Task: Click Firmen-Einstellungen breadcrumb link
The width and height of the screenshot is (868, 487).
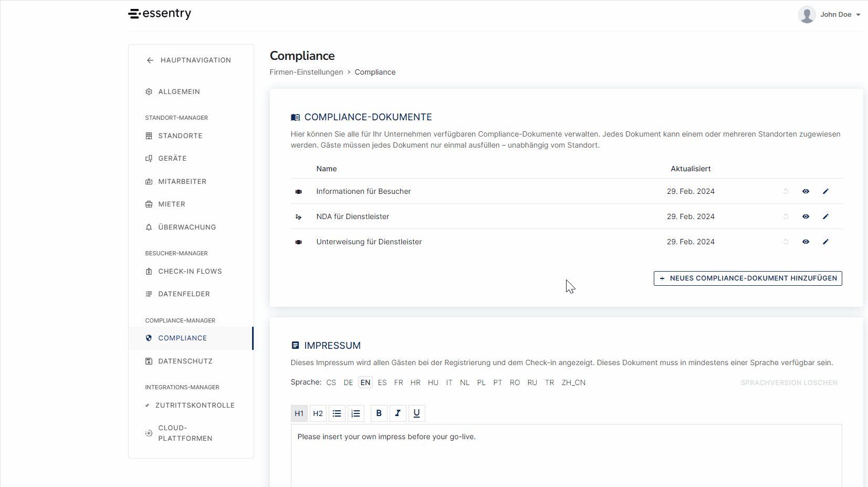Action: 306,72
